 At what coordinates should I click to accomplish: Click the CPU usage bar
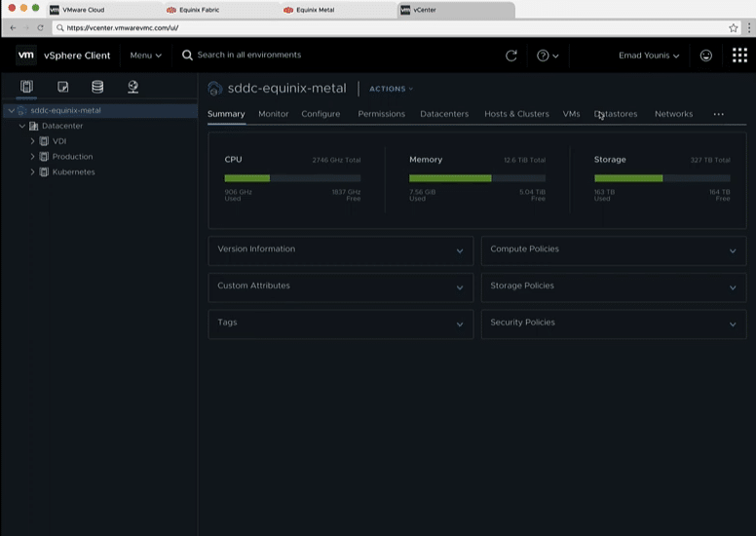[292, 178]
